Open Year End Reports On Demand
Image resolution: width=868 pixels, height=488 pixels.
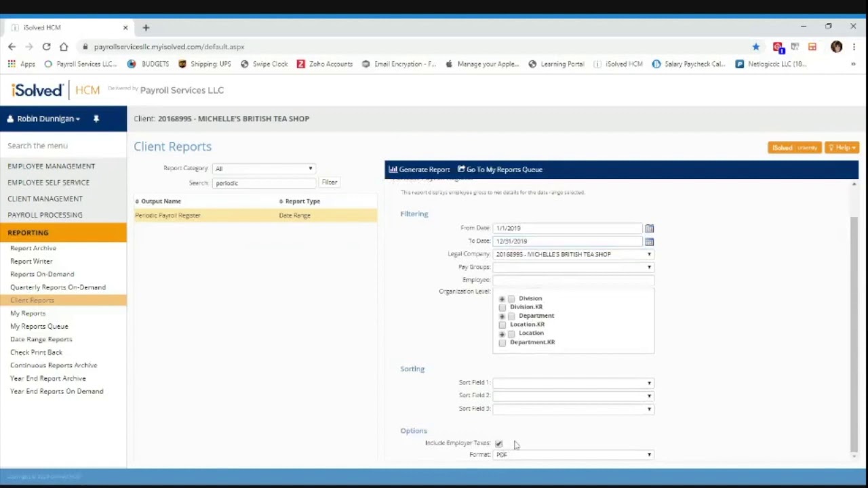point(57,392)
